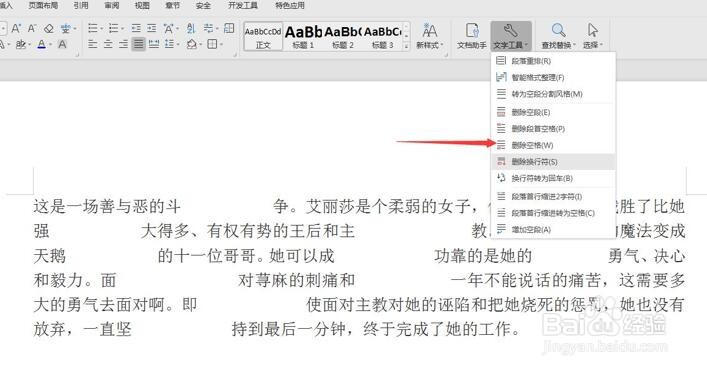707x371 pixels.
Task: Choose 智能格式整理(F) menu item
Action: tap(553, 77)
